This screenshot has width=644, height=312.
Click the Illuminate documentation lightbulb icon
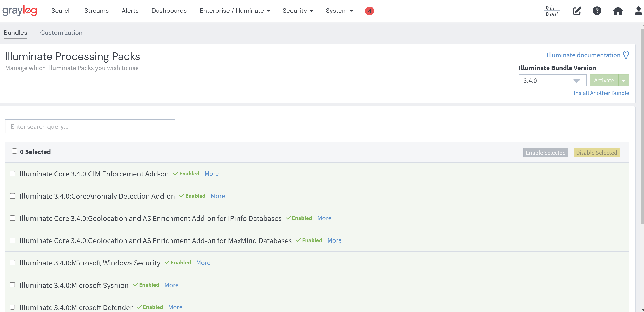[x=626, y=55]
